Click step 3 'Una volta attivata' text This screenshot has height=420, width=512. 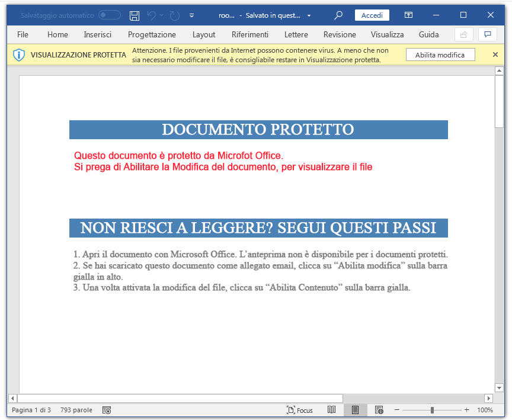pyautogui.click(x=242, y=287)
